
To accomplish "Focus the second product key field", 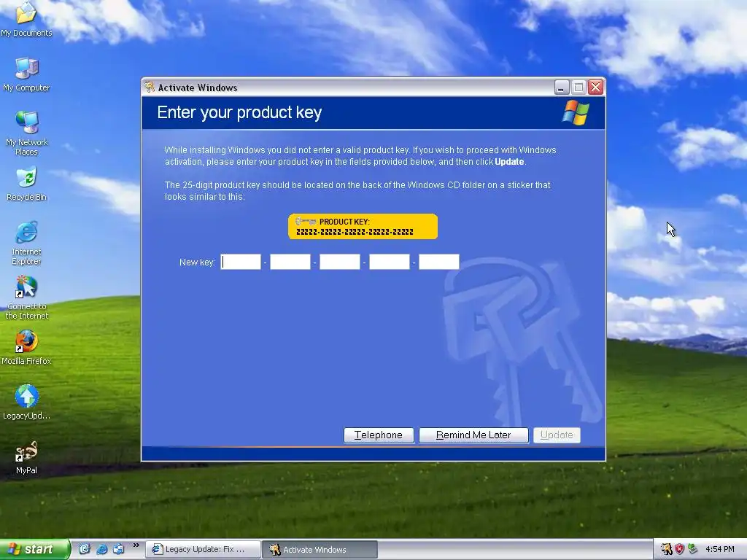I will coord(290,262).
